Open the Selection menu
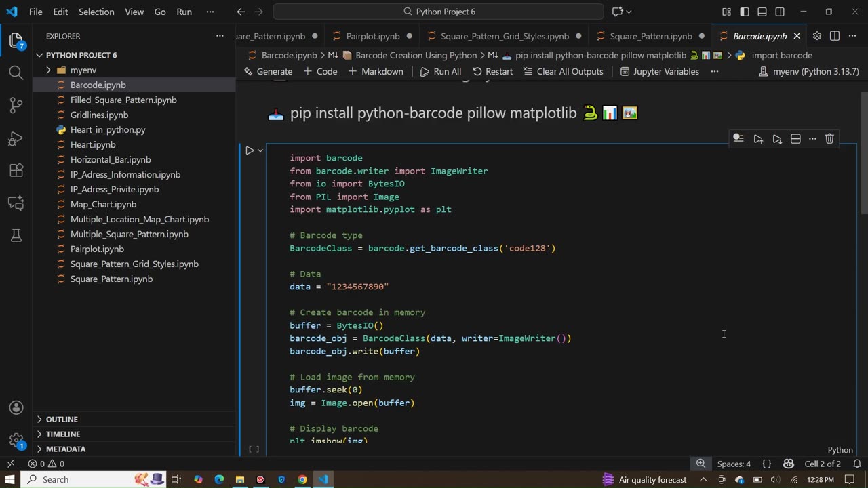Screen dimensions: 868x488 (96, 12)
